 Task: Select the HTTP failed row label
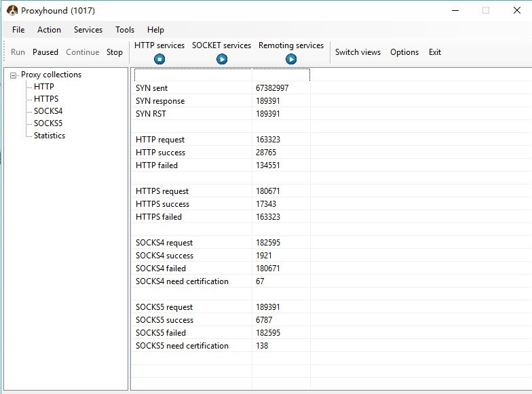157,165
